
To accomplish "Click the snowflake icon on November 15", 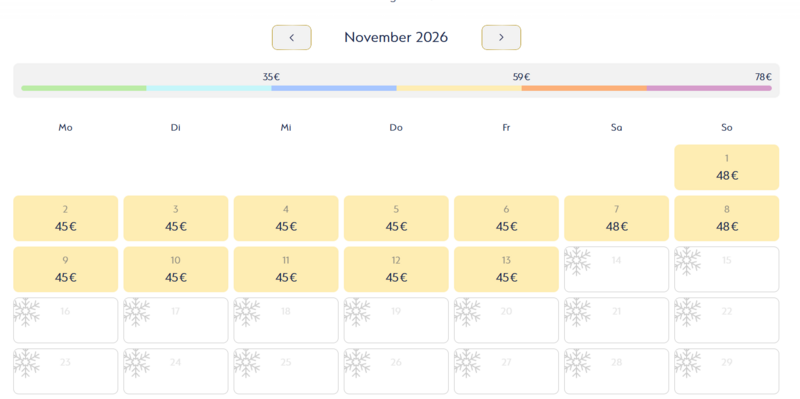I will 688,261.
